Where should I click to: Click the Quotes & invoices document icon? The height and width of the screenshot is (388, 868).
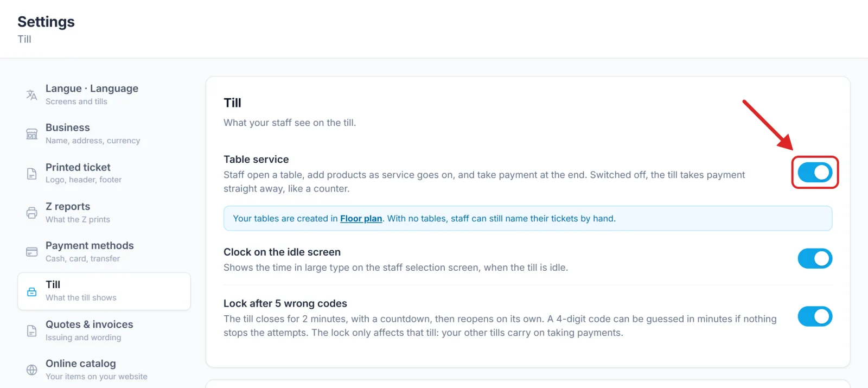[x=32, y=330]
